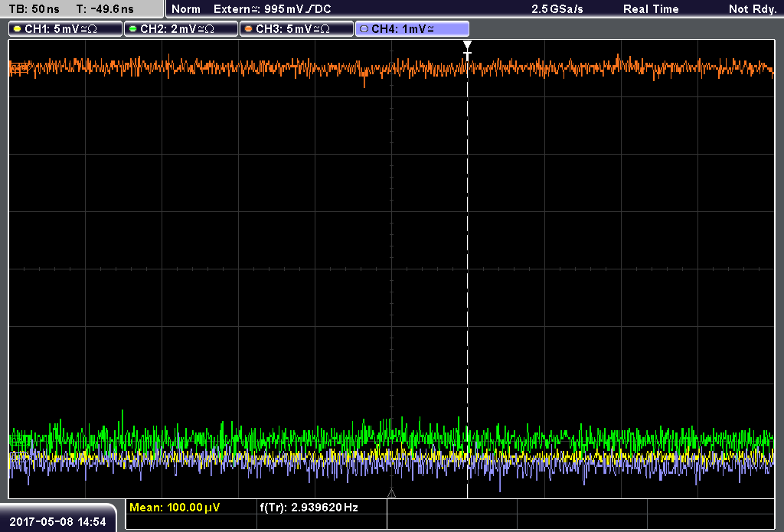784x532 pixels.
Task: Select the CH2 2 mV channel tab
Action: pos(181,29)
